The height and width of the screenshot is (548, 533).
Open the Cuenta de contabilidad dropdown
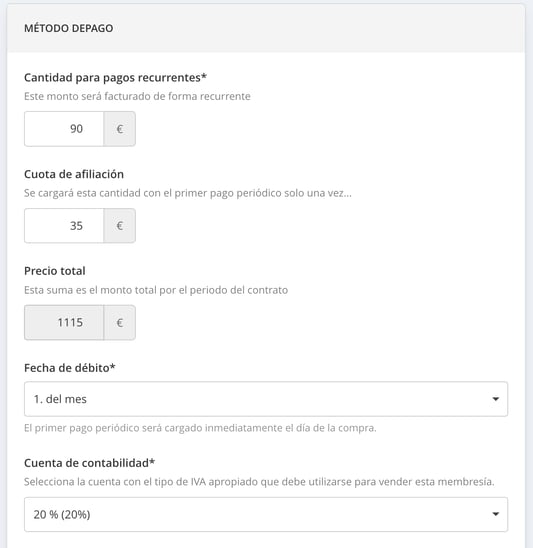(x=266, y=514)
